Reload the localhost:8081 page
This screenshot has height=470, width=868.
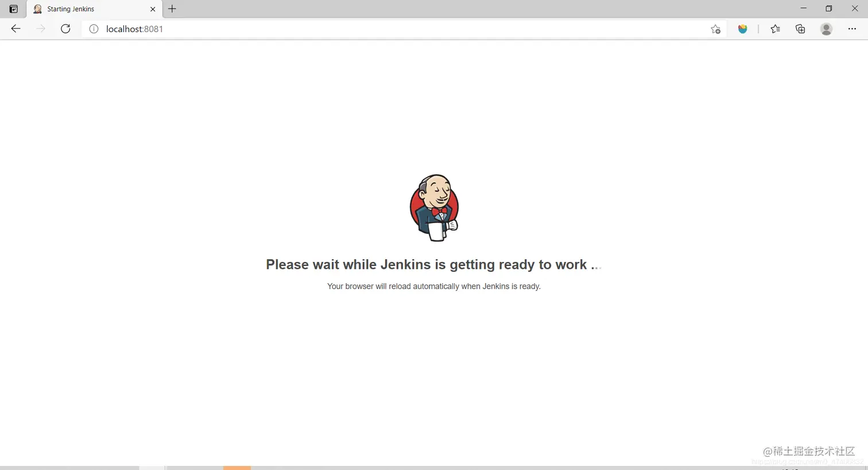(65, 29)
